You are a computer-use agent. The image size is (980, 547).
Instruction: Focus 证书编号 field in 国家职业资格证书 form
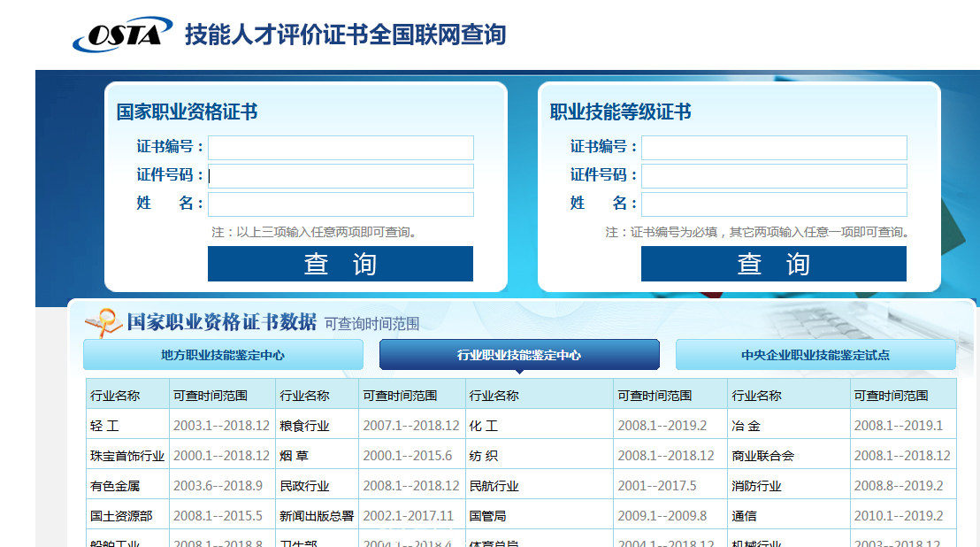(341, 148)
